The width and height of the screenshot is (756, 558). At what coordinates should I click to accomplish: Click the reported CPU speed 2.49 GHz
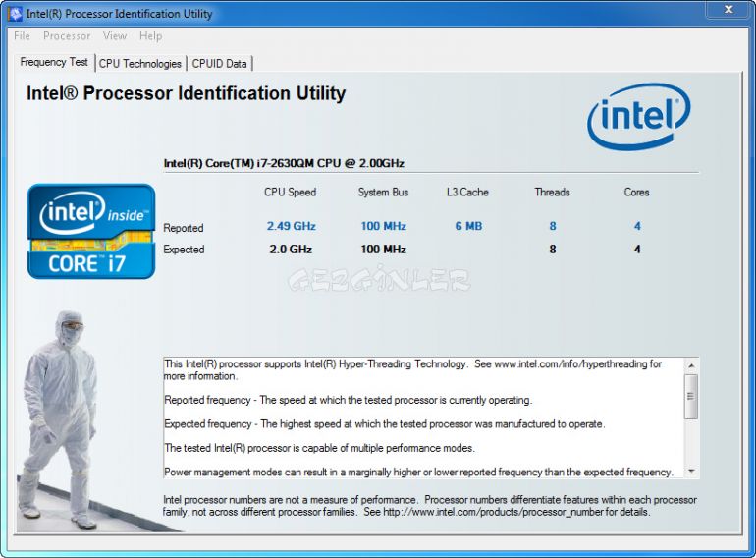click(292, 226)
